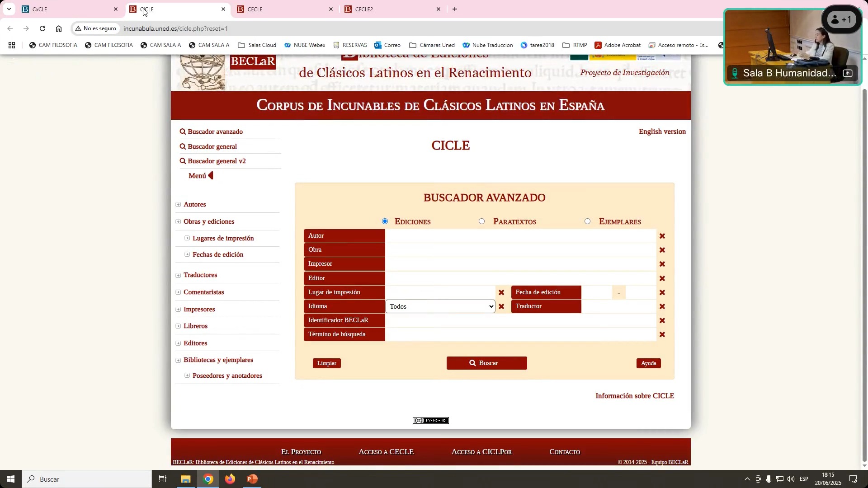Open the browser apps grid icon
The height and width of the screenshot is (488, 868).
(x=12, y=45)
